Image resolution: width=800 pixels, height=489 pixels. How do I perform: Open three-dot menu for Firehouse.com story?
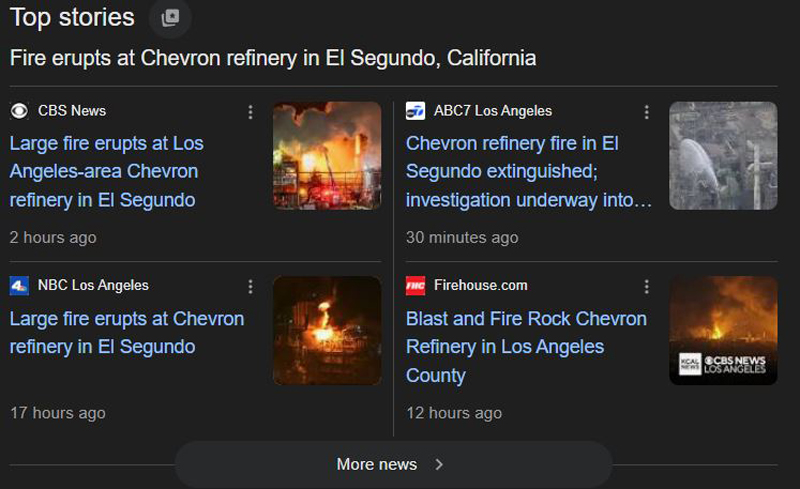646,287
